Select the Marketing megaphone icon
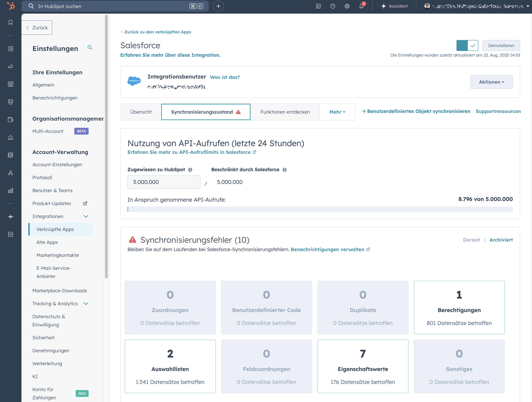Screen dimensions: 532x402 pos(11,67)
